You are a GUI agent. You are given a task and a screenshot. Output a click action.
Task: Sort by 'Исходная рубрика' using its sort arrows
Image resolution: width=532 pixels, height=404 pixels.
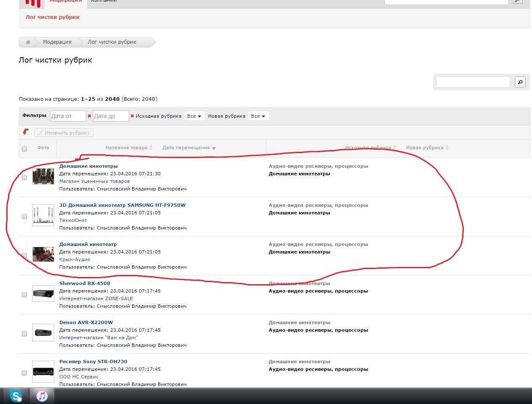[x=394, y=148]
